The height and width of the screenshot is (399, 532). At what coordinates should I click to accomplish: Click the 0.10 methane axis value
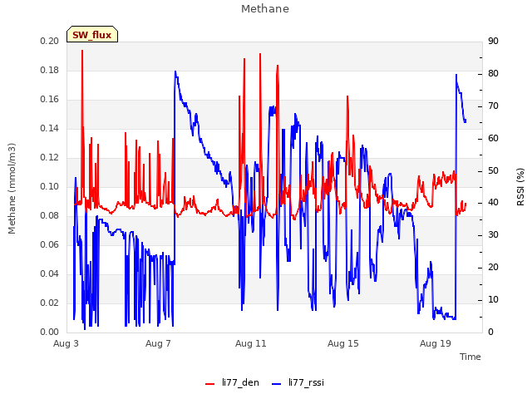point(50,186)
